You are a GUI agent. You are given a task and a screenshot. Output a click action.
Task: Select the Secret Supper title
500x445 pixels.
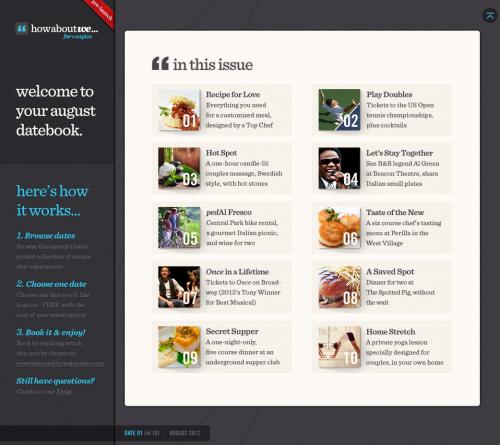pos(232,332)
